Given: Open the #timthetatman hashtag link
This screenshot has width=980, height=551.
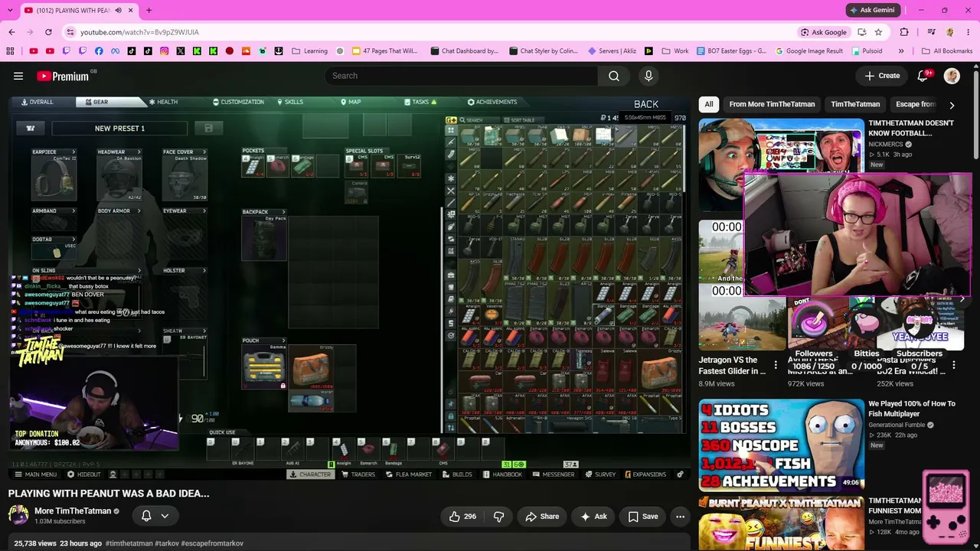Looking at the screenshot, I should (x=129, y=543).
